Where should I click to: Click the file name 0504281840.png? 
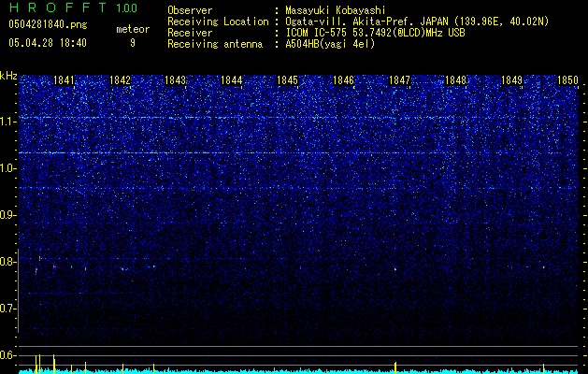click(48, 24)
